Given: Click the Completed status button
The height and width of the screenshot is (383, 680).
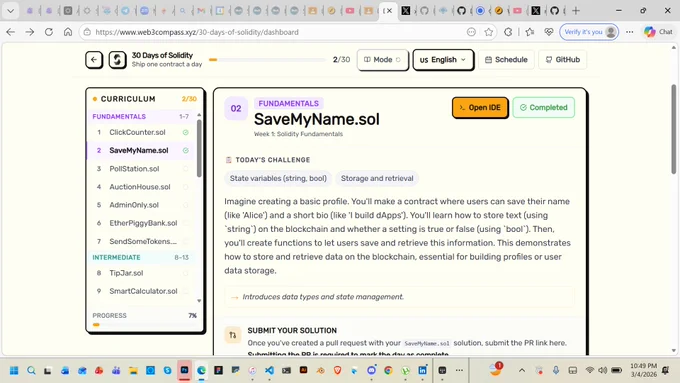Looking at the screenshot, I should pyautogui.click(x=543, y=108).
